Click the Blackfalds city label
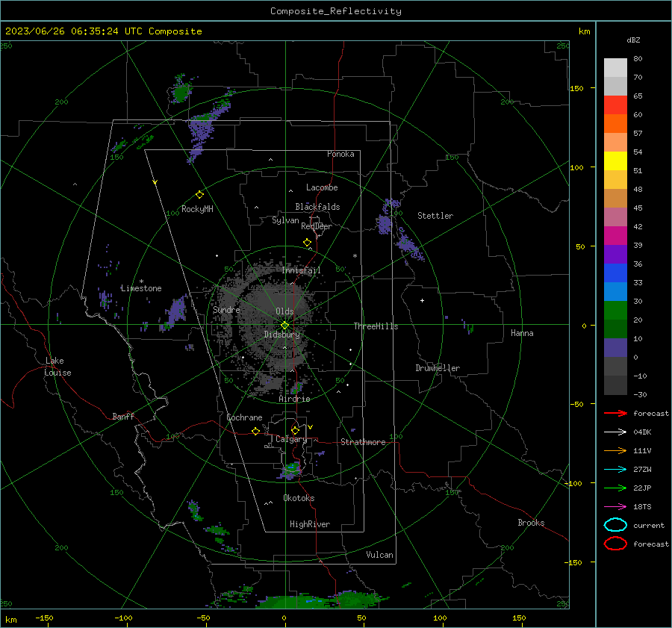Image resolution: width=672 pixels, height=628 pixels. 317,207
